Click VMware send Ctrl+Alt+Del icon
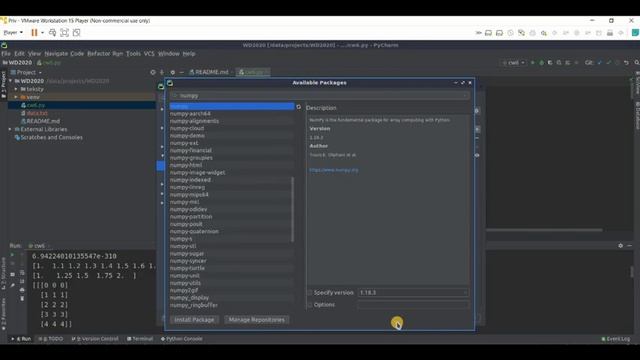Screen dimensions: 640x360 (x=52, y=33)
